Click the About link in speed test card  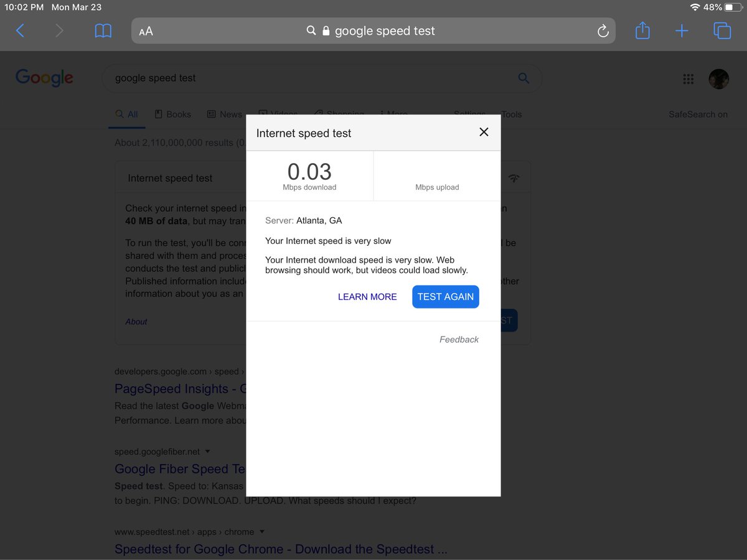click(x=136, y=322)
